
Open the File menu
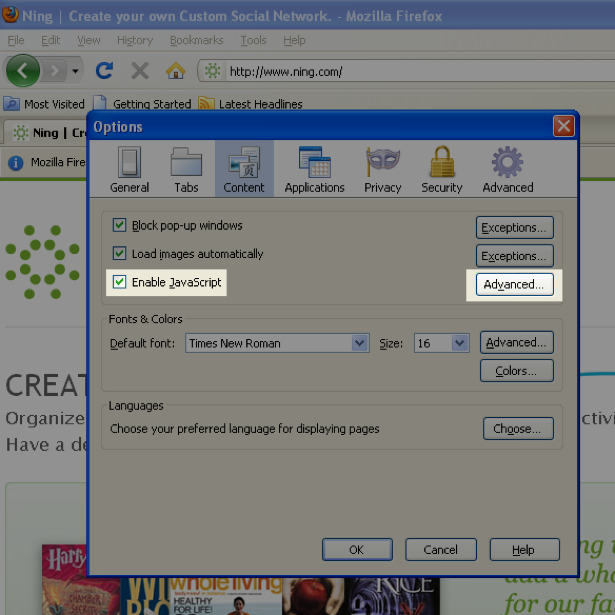click(16, 40)
